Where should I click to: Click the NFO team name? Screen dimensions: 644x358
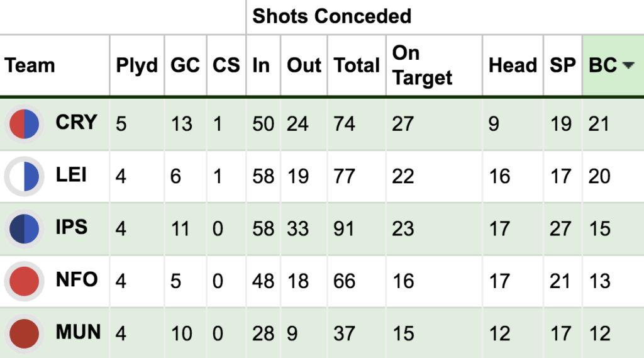pos(77,279)
